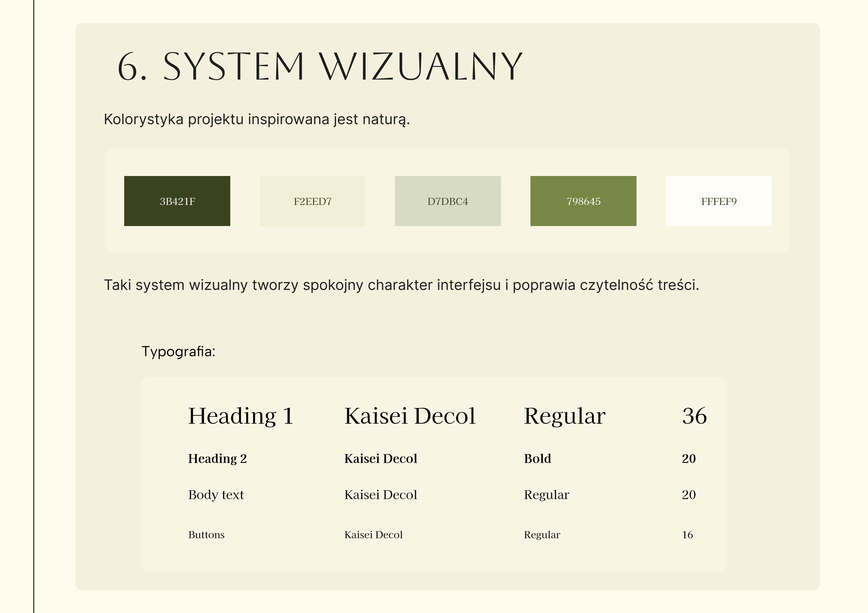Click the large 'Kaisei Decol' font name
The image size is (868, 613).
point(410,416)
